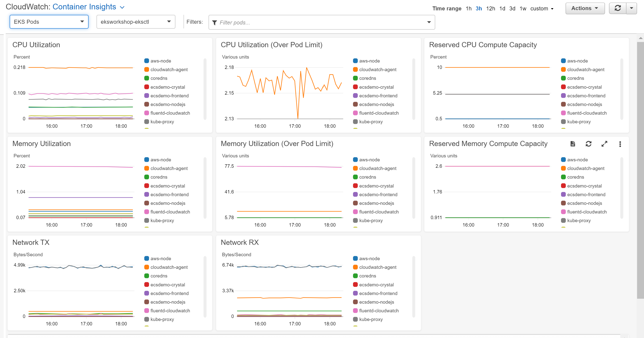
Task: Open the eksworkshop-eksctl cluster dropdown
Action: (x=136, y=22)
